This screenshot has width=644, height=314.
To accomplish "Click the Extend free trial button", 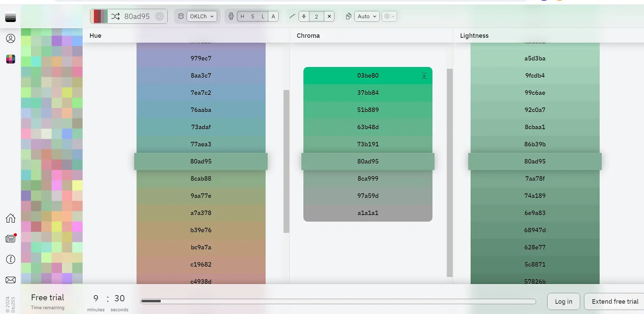I will click(x=615, y=301).
